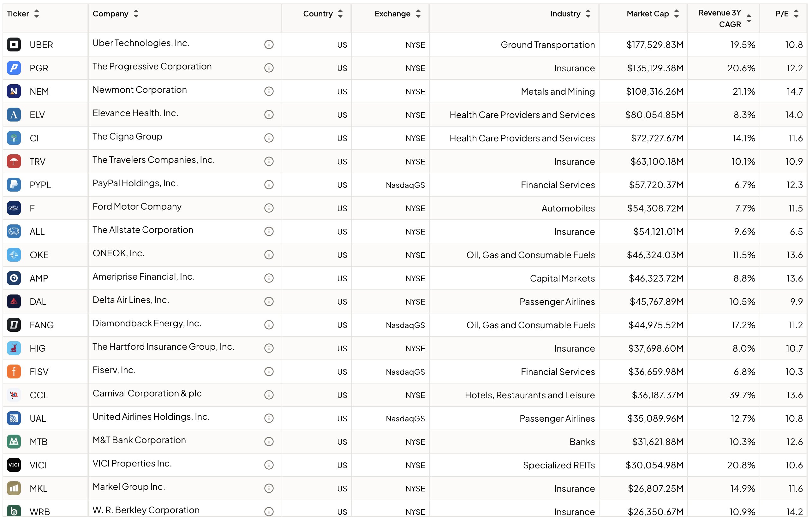Sort table by Ticker column

pyautogui.click(x=36, y=14)
